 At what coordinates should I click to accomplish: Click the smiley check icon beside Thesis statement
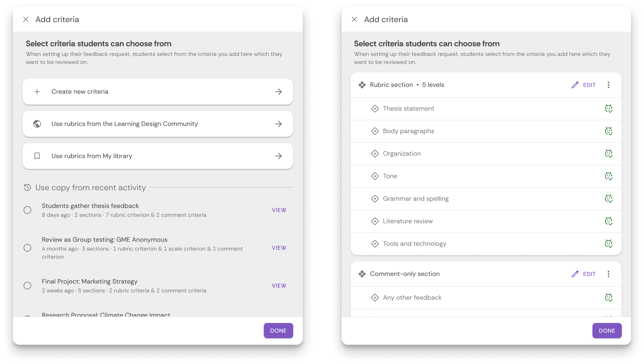(609, 109)
